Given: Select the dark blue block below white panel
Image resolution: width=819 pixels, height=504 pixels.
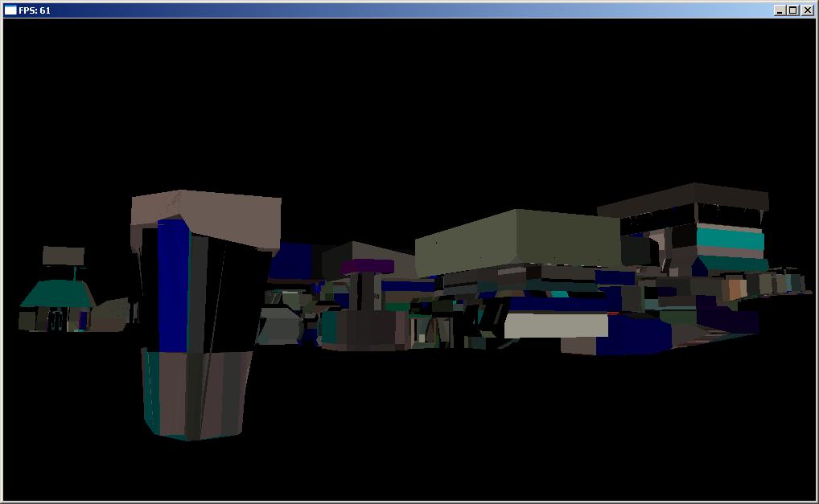Looking at the screenshot, I should pos(636,336).
